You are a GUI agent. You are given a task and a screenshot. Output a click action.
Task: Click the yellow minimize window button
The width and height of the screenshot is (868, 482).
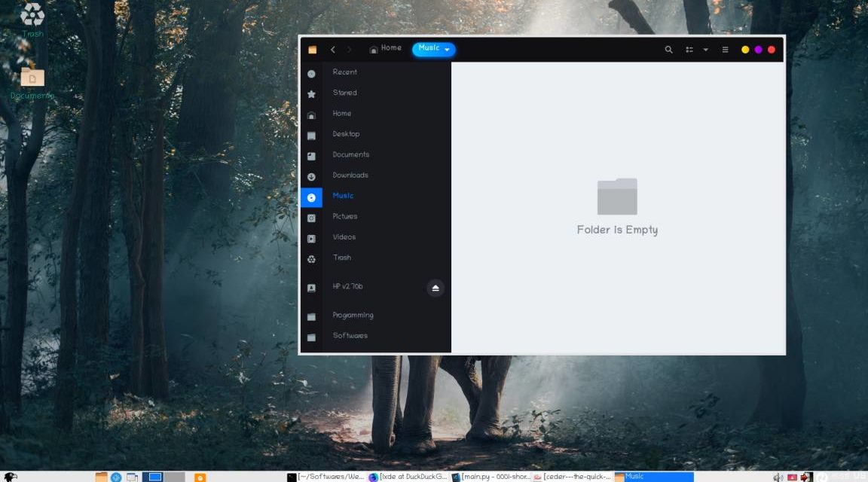pos(745,50)
